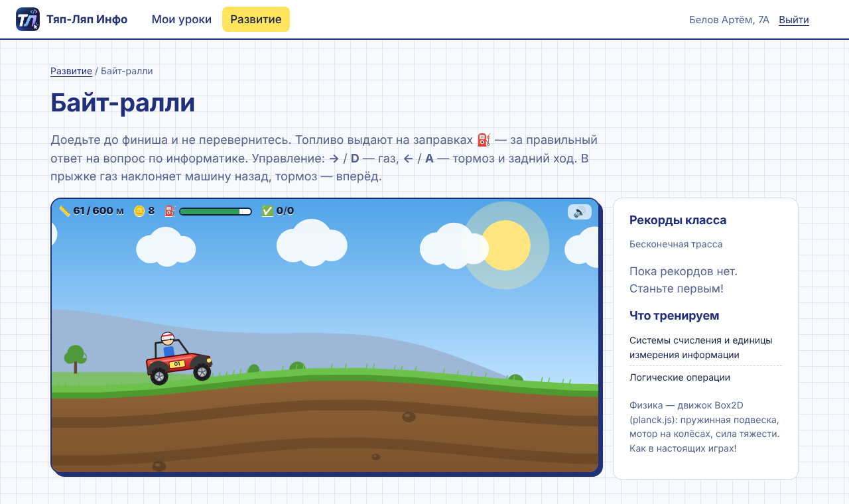The image size is (849, 504).
Task: Click the red rally car in game
Action: [179, 360]
